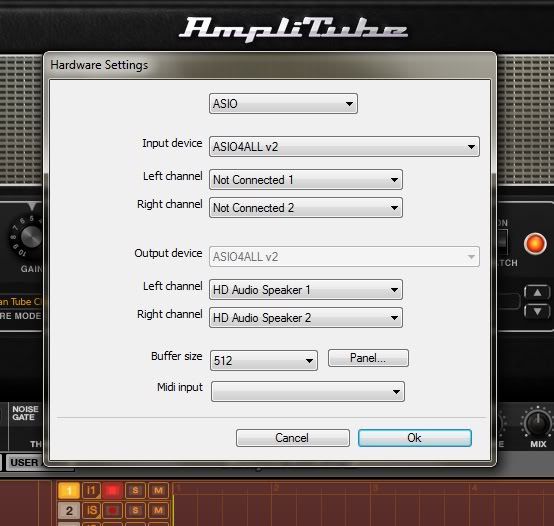The width and height of the screenshot is (554, 526).
Task: Arm recording on track 1
Action: point(112,490)
